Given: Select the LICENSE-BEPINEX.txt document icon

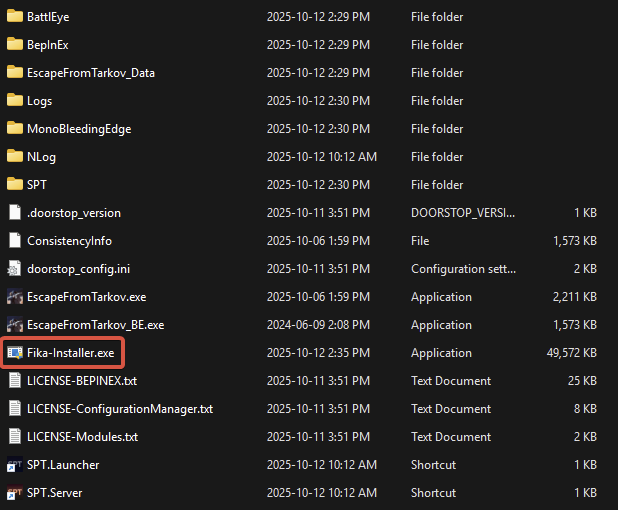Looking at the screenshot, I should tap(14, 381).
